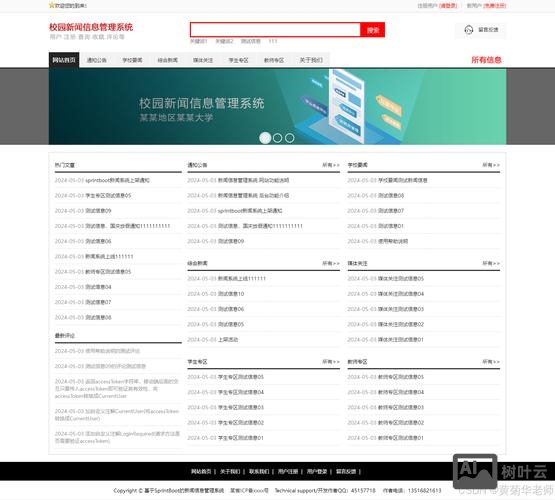This screenshot has height=500, width=555.
Task: Select the third banner carousel dot
Action: point(290,138)
